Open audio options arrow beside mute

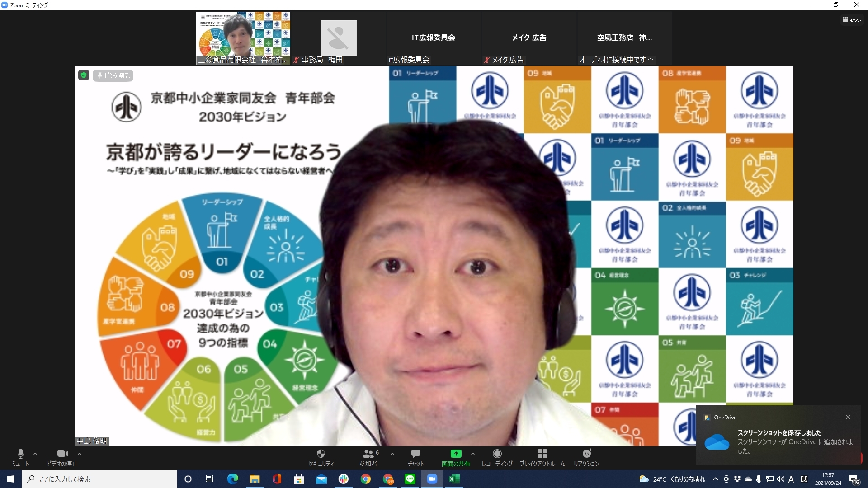pos(35,454)
